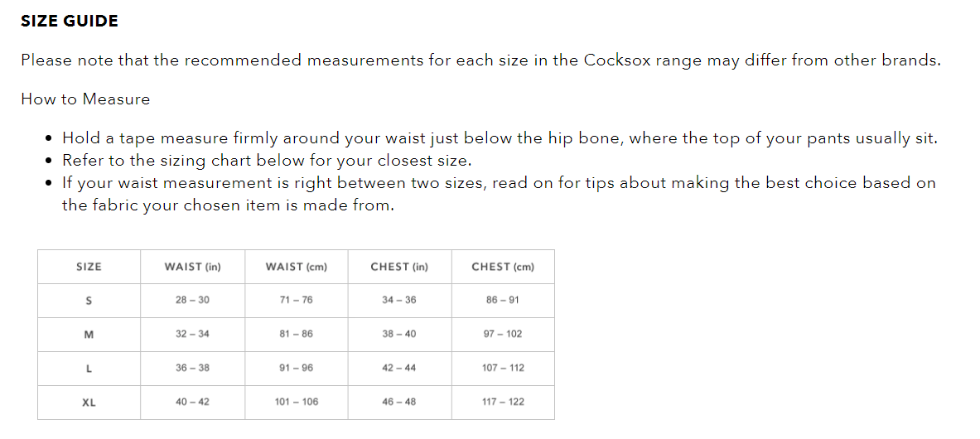The height and width of the screenshot is (439, 980).
Task: Select the 86 – 91 chest cm cell
Action: 503,300
